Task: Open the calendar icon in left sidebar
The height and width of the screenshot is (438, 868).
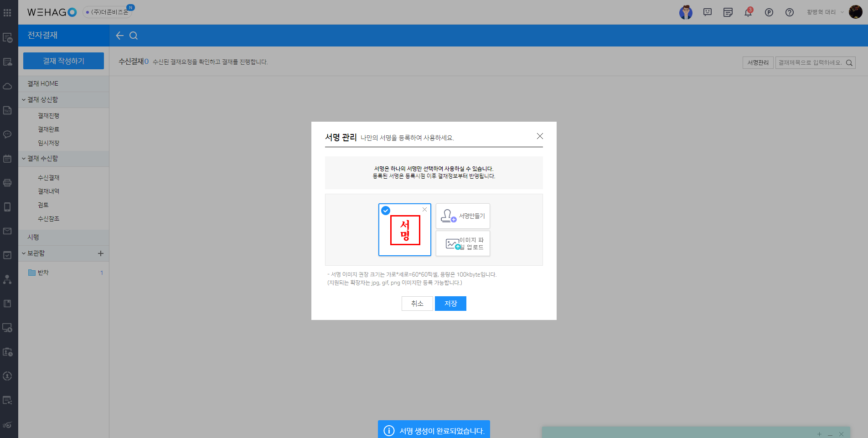Action: pyautogui.click(x=7, y=159)
